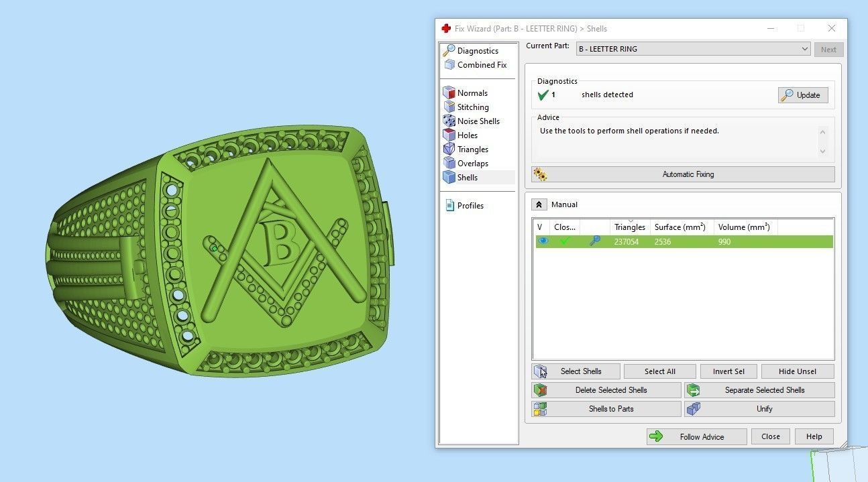Select the Shells page in sidebar
This screenshot has width=868, height=482.
[x=468, y=178]
